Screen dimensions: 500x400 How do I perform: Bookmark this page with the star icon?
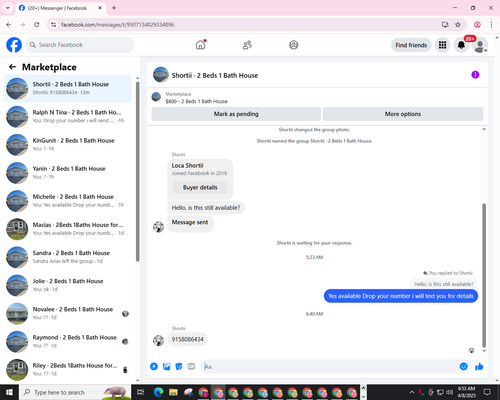click(x=458, y=24)
